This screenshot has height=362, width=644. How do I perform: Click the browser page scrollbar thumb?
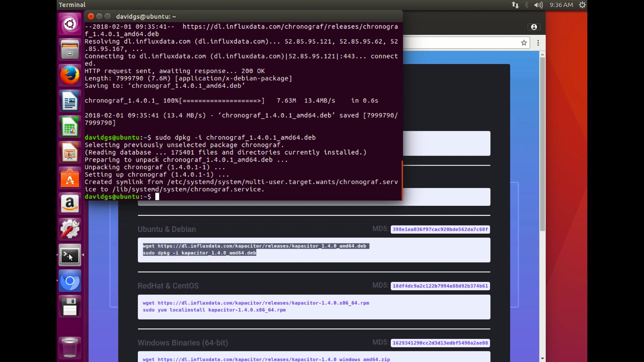pyautogui.click(x=542, y=144)
